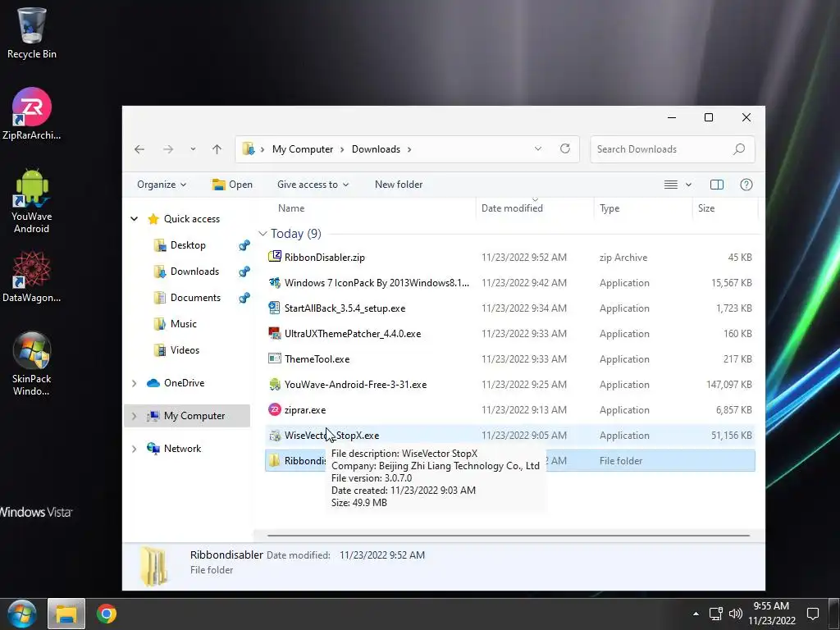Open the Give access to dropdown
The width and height of the screenshot is (840, 630).
click(x=313, y=185)
